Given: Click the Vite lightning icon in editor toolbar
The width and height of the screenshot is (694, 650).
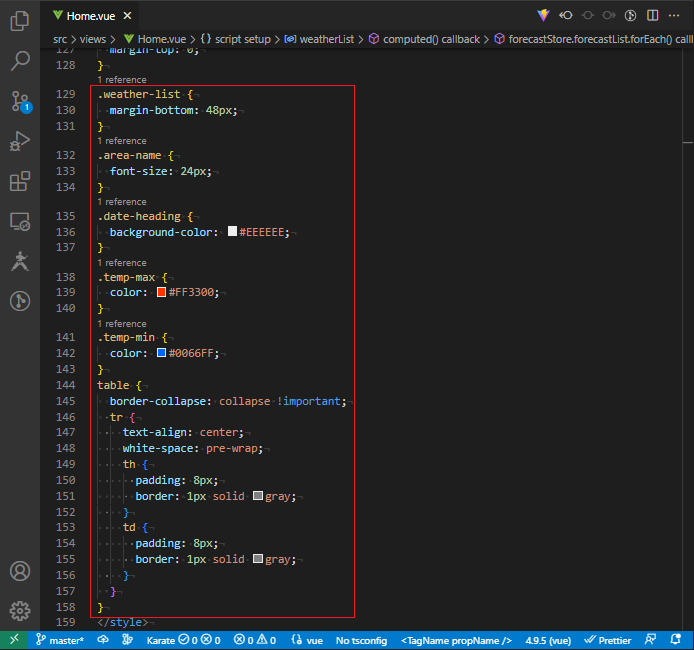Looking at the screenshot, I should click(x=544, y=15).
